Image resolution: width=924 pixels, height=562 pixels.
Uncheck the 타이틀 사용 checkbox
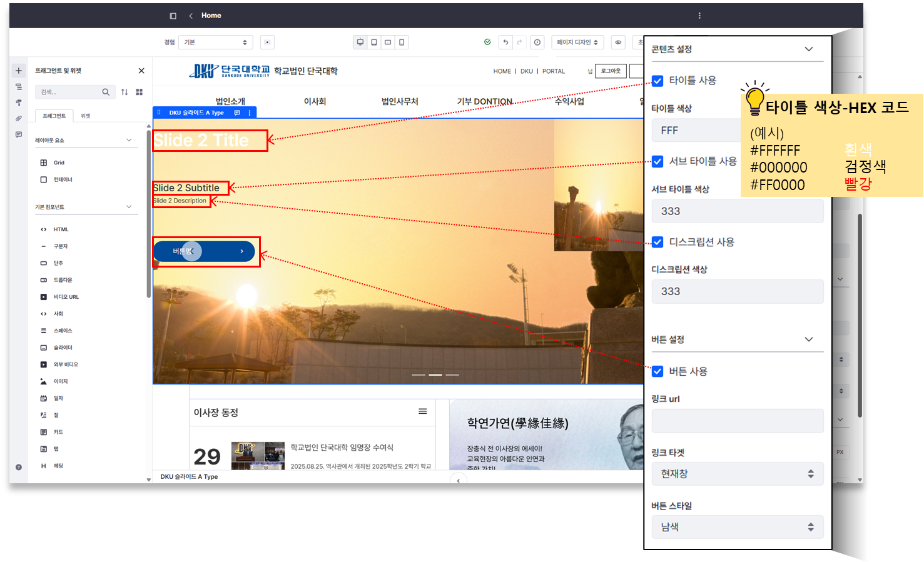coord(657,81)
